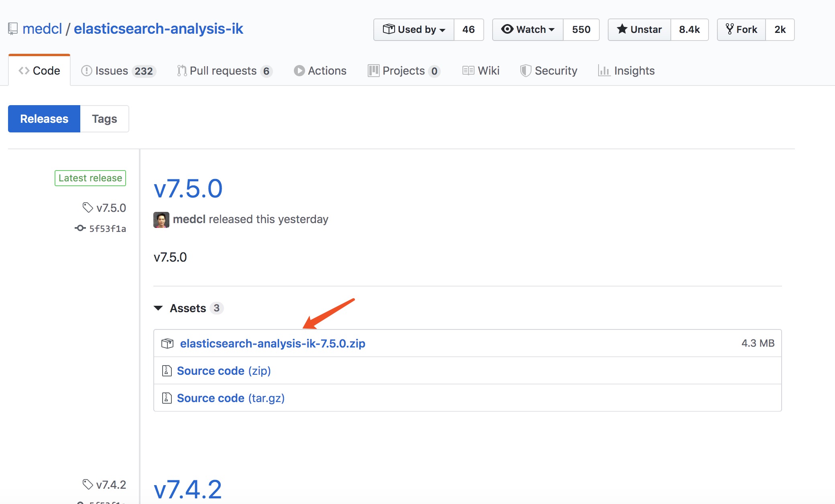Click medcl's avatar thumbnail

click(161, 219)
